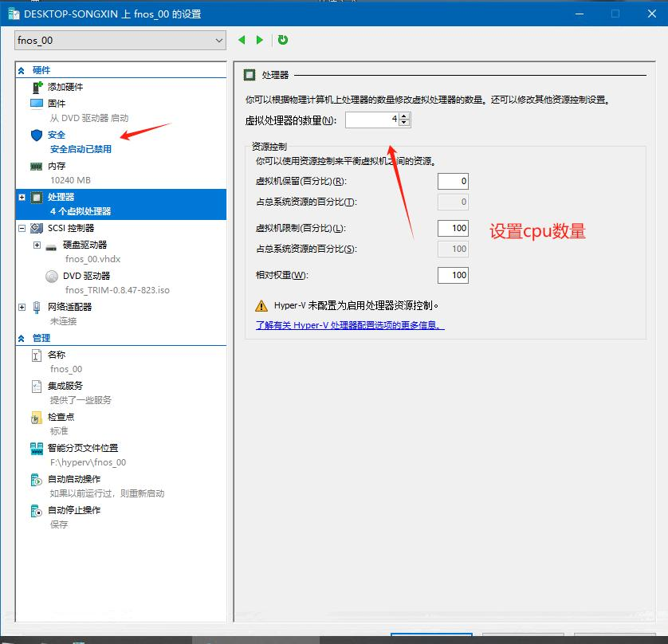
Task: Click the window title bar app icon
Action: coord(14,14)
